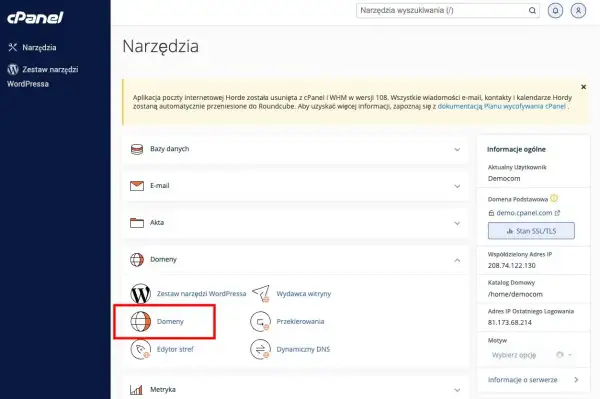Open Informacje o serwerze
Viewport: 600px width, 399px height.
pyautogui.click(x=522, y=380)
